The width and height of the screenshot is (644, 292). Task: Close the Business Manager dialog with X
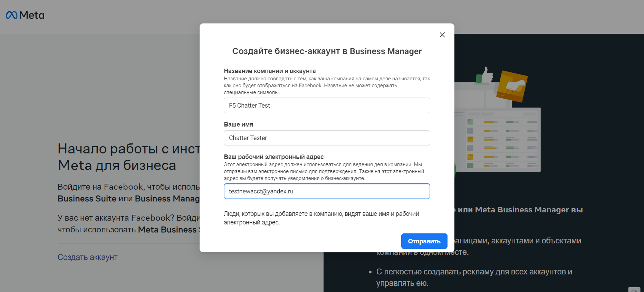[442, 35]
